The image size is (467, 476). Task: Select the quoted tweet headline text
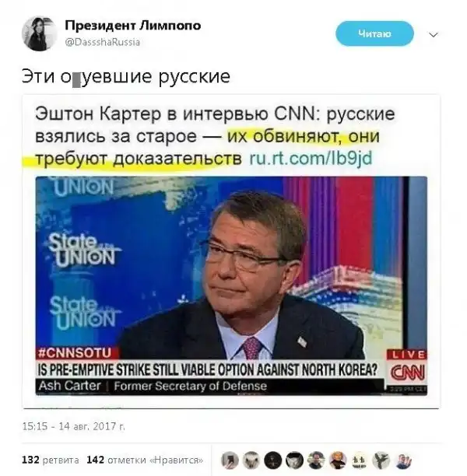215,136
